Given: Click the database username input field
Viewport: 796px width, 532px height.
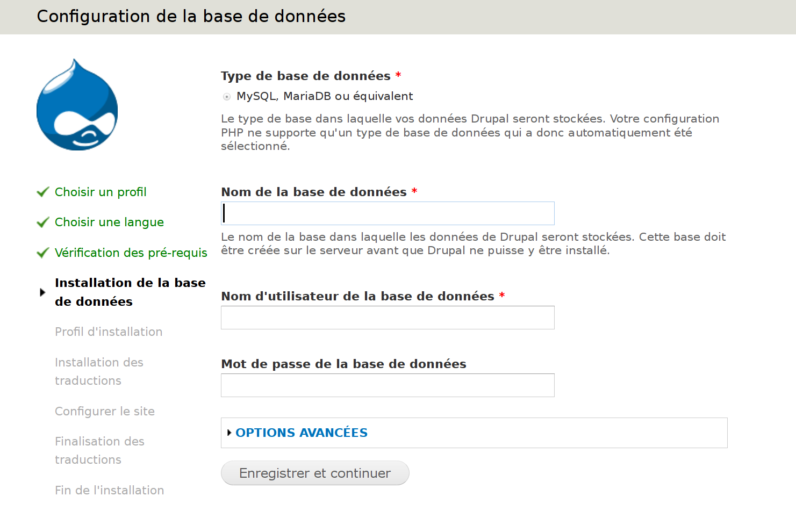Looking at the screenshot, I should pos(388,318).
